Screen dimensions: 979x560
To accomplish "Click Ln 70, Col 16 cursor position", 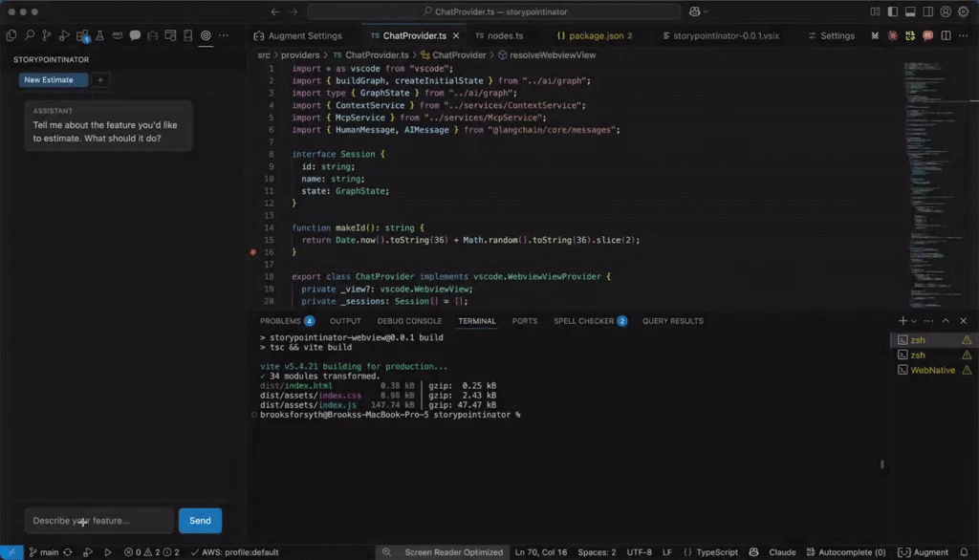I will coord(541,552).
